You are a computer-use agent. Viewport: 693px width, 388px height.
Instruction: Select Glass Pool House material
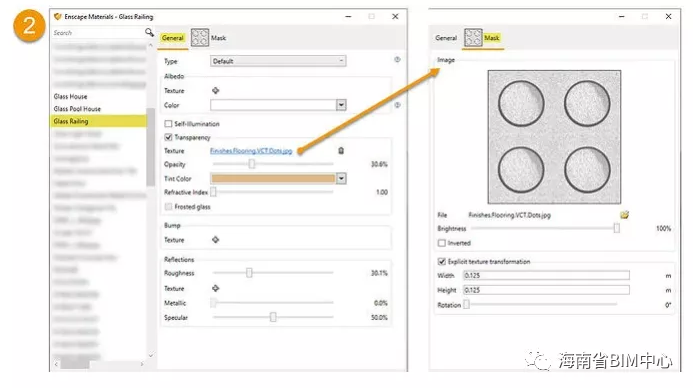tap(77, 109)
